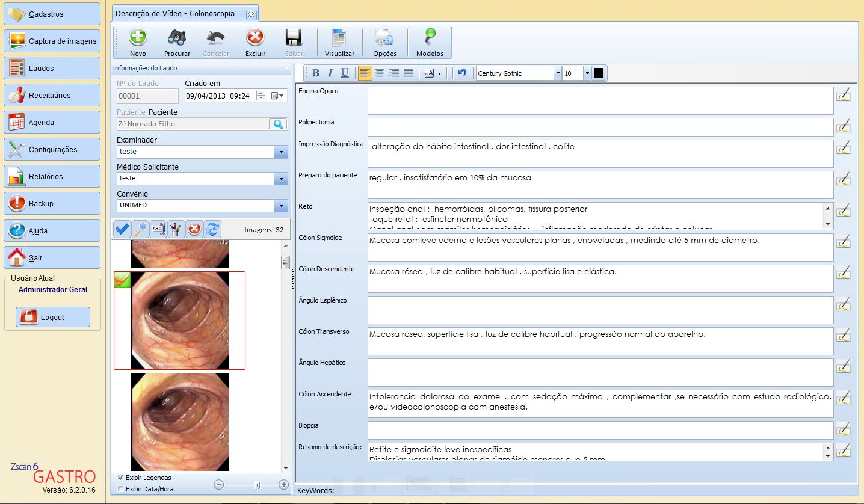Click the magnifier icon above image thumbnails
The height and width of the screenshot is (504, 864).
pyautogui.click(x=140, y=229)
